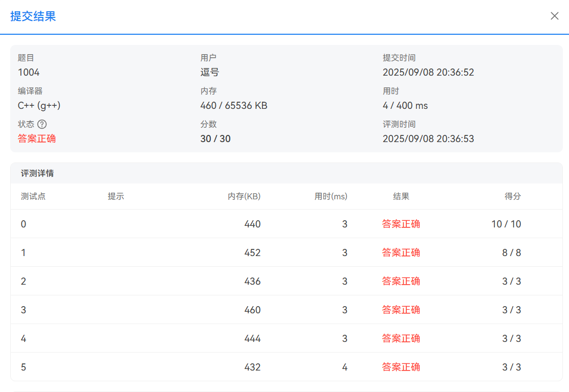
Task: Click 答案正确 result of test point 5
Action: tap(401, 367)
